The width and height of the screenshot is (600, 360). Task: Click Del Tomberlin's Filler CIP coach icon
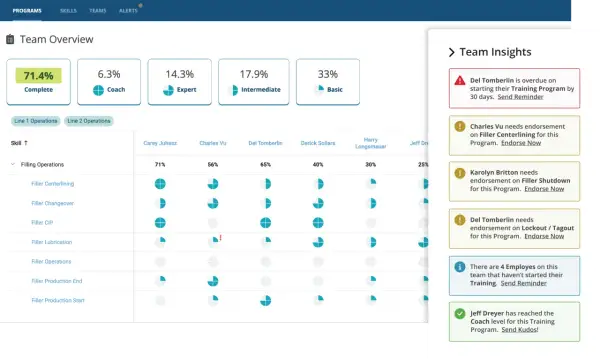pos(266,223)
